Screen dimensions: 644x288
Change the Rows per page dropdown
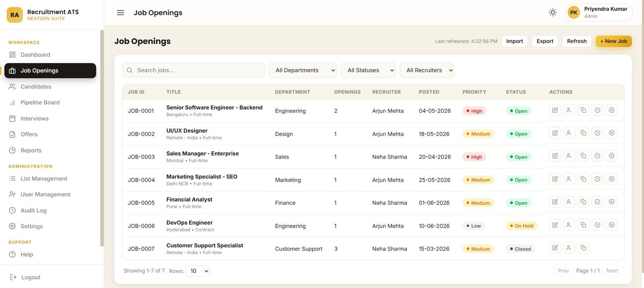(198, 271)
